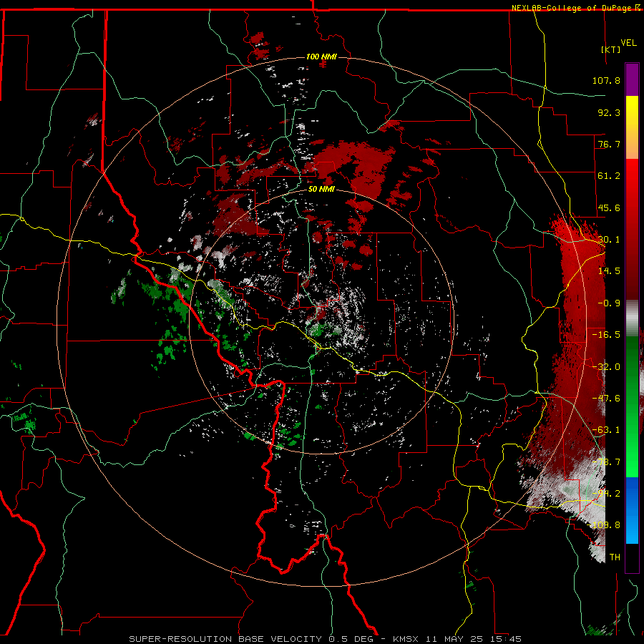This screenshot has height=644, width=644.
Task: Click the [KT] units label
Action: 611,49
